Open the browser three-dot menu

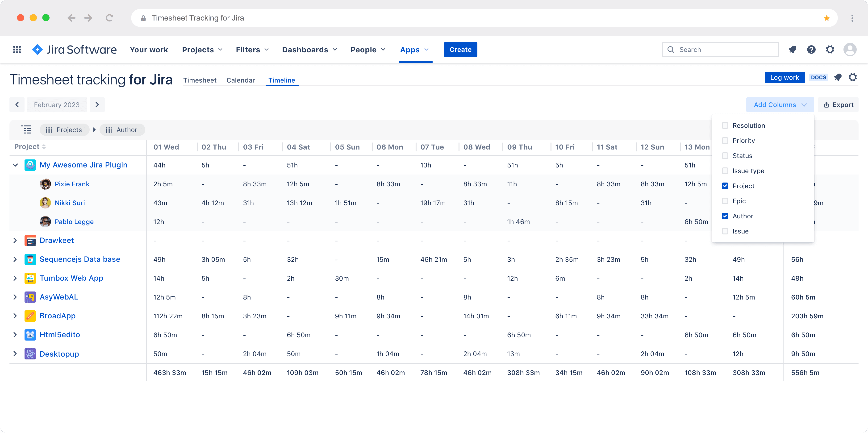pos(852,18)
